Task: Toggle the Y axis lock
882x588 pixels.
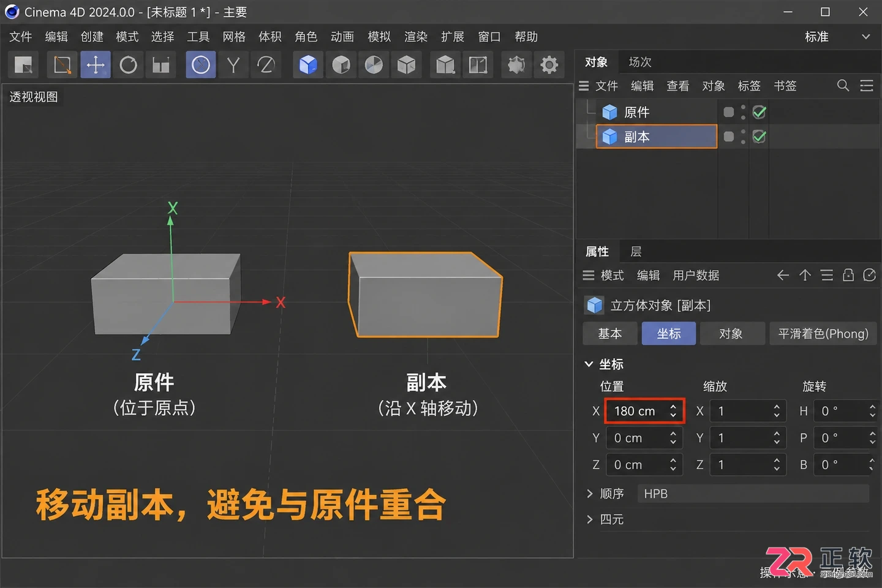Action: coord(233,65)
